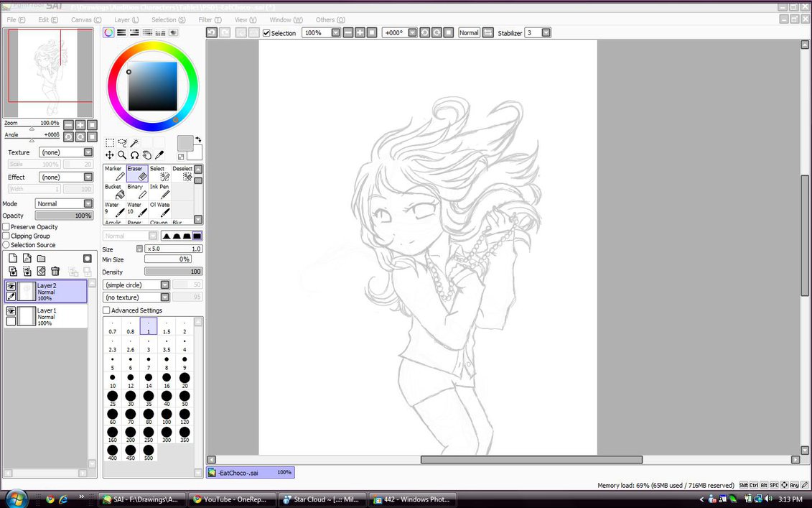The width and height of the screenshot is (812, 508).
Task: Open the Filter menu
Action: tap(210, 20)
